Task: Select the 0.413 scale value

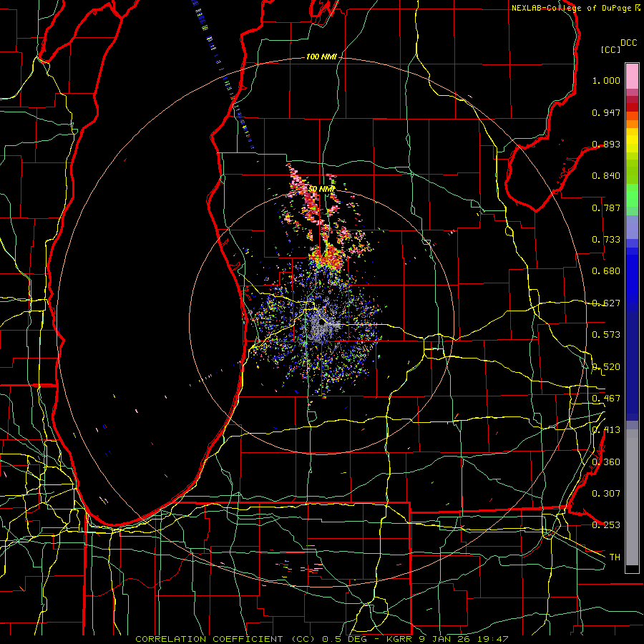Action: pyautogui.click(x=606, y=430)
